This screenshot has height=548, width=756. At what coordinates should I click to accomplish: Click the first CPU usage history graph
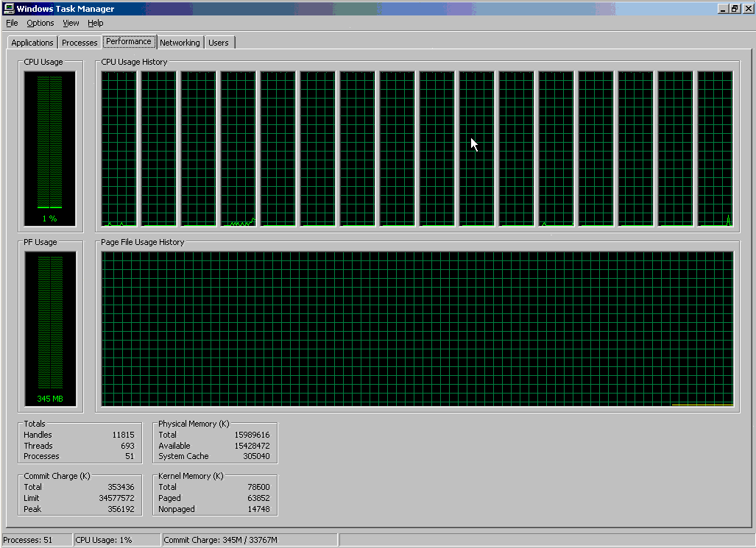pos(119,149)
